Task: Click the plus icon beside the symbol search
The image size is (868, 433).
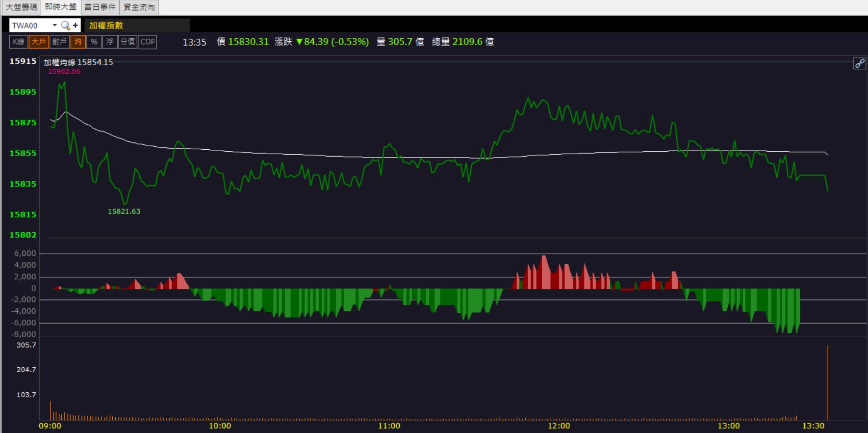Action: click(75, 26)
